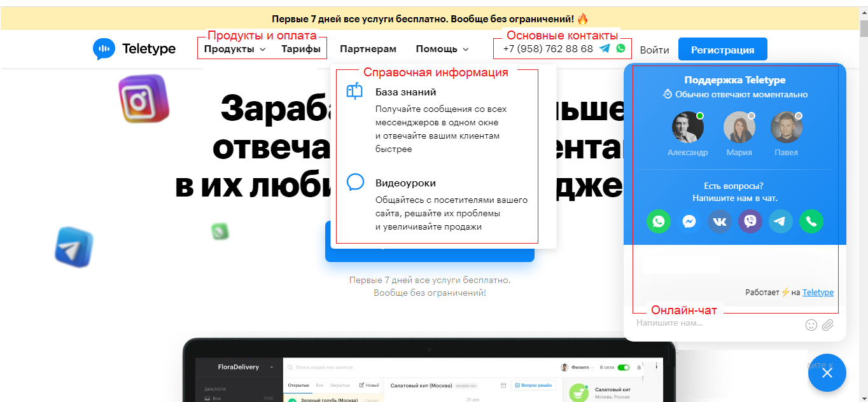
Task: Click Мария's avatar in support widget
Action: coord(739,128)
